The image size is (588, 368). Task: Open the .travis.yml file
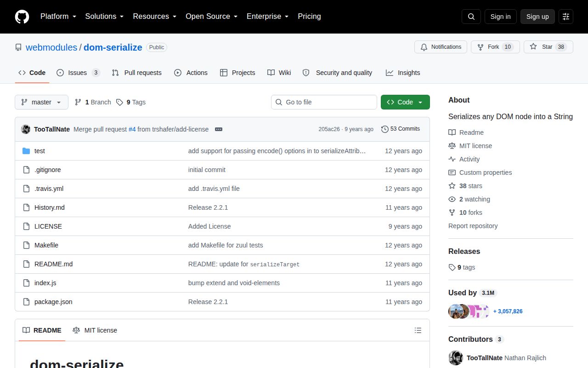pyautogui.click(x=49, y=189)
